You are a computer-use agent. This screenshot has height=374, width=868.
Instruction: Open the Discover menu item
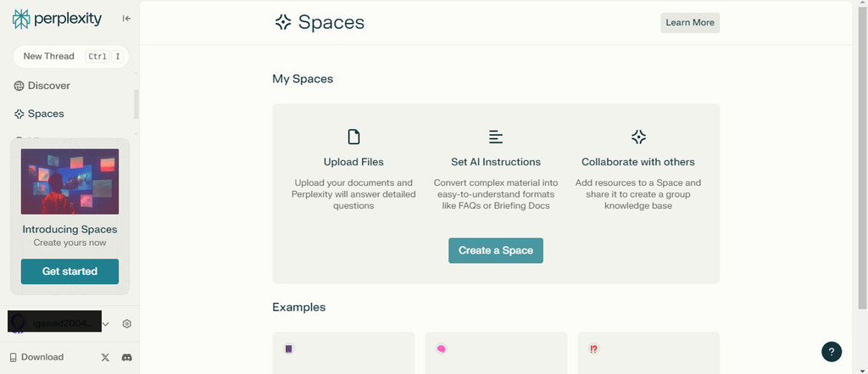[x=42, y=86]
